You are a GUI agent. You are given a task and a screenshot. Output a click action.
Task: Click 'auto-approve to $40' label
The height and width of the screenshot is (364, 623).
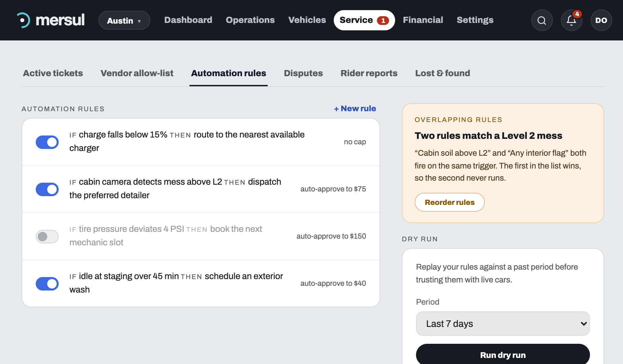coord(333,283)
